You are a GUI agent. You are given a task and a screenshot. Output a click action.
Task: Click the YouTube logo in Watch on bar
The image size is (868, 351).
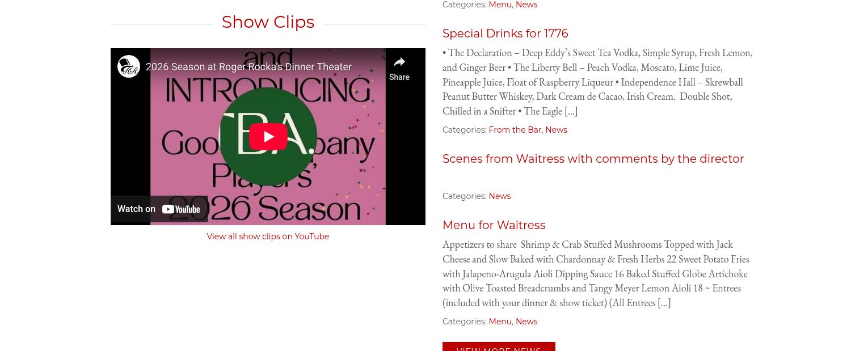tap(182, 209)
